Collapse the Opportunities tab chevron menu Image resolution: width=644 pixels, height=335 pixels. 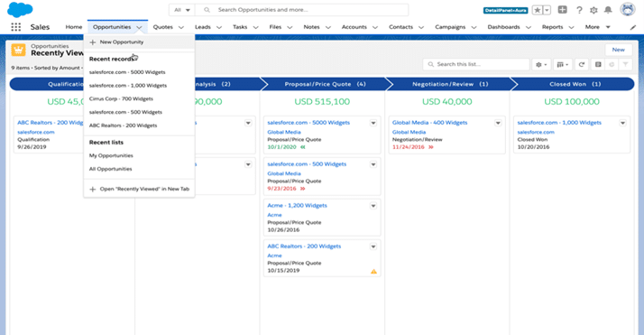click(139, 27)
